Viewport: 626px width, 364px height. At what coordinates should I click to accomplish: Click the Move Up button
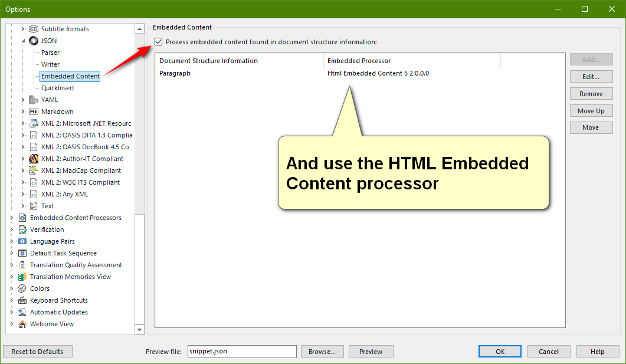[x=591, y=111]
